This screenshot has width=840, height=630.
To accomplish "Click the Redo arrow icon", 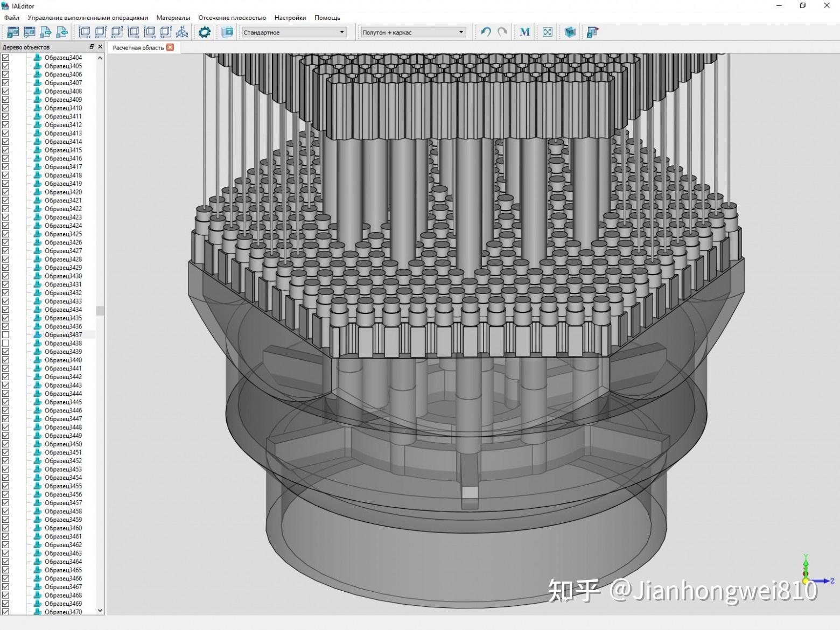I will tap(502, 32).
